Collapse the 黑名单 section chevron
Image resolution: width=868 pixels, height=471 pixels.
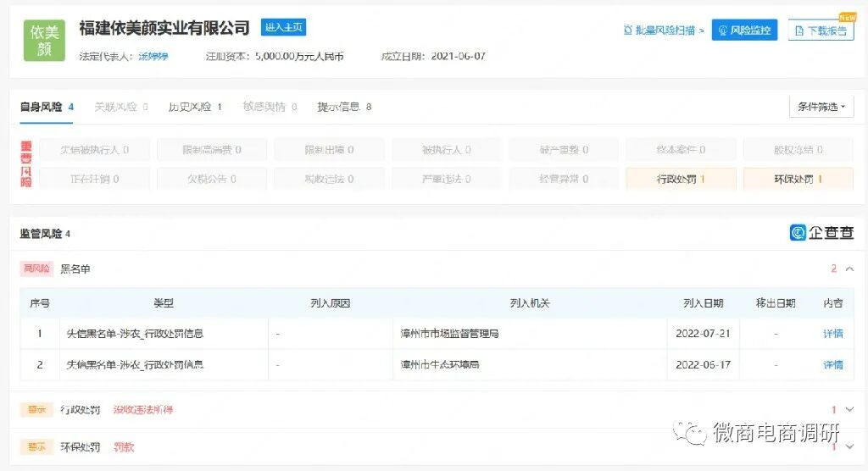849,269
